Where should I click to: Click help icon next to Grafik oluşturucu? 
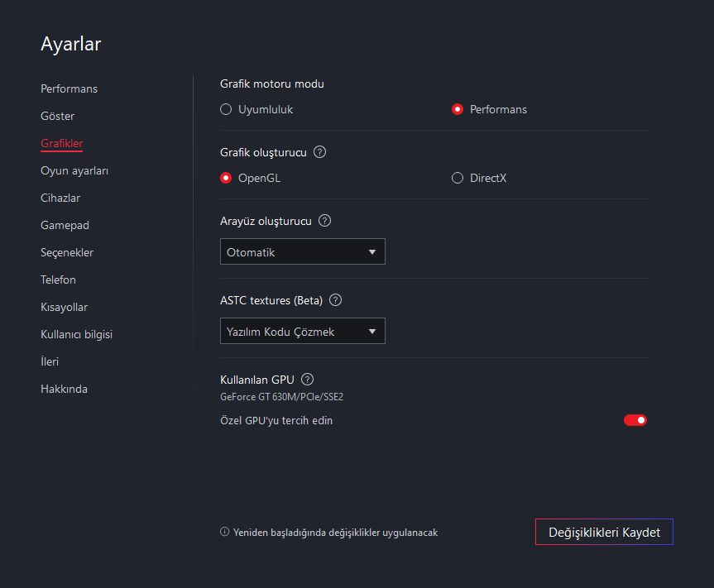320,152
